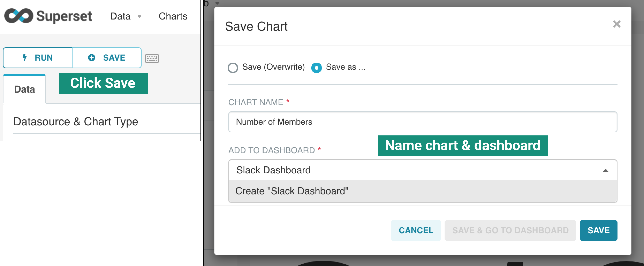
Task: Click the CANCEL button
Action: click(x=416, y=230)
